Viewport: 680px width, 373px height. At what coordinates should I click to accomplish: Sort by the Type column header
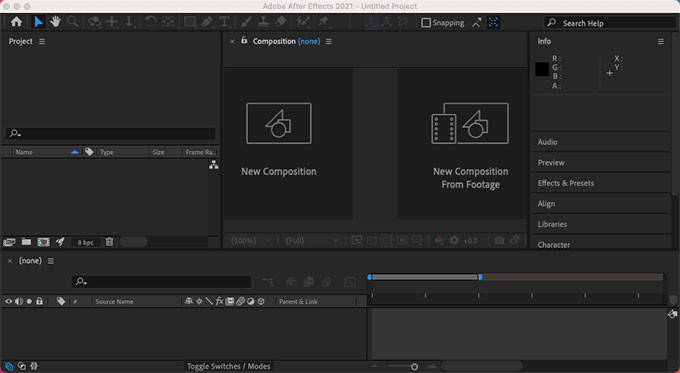tap(107, 152)
